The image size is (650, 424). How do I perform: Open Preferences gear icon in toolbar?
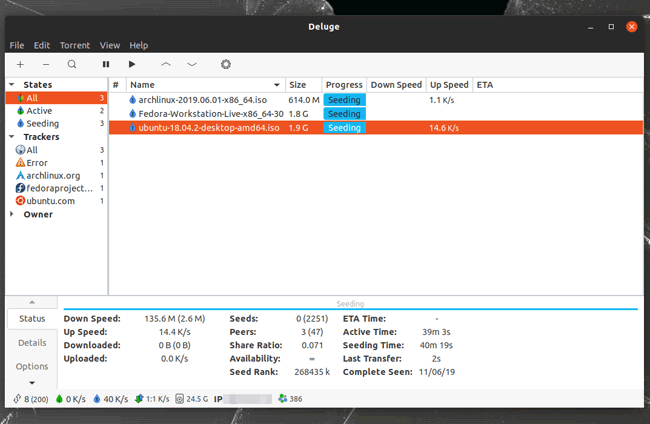tap(226, 64)
